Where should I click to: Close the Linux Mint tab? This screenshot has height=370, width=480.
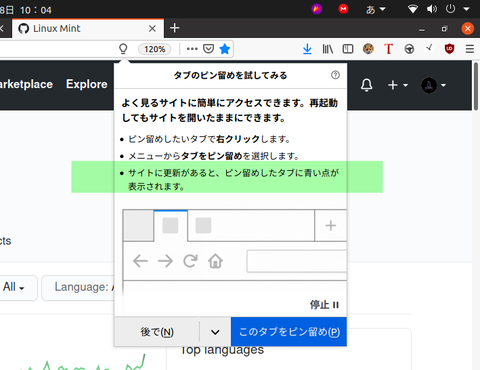[x=152, y=28]
